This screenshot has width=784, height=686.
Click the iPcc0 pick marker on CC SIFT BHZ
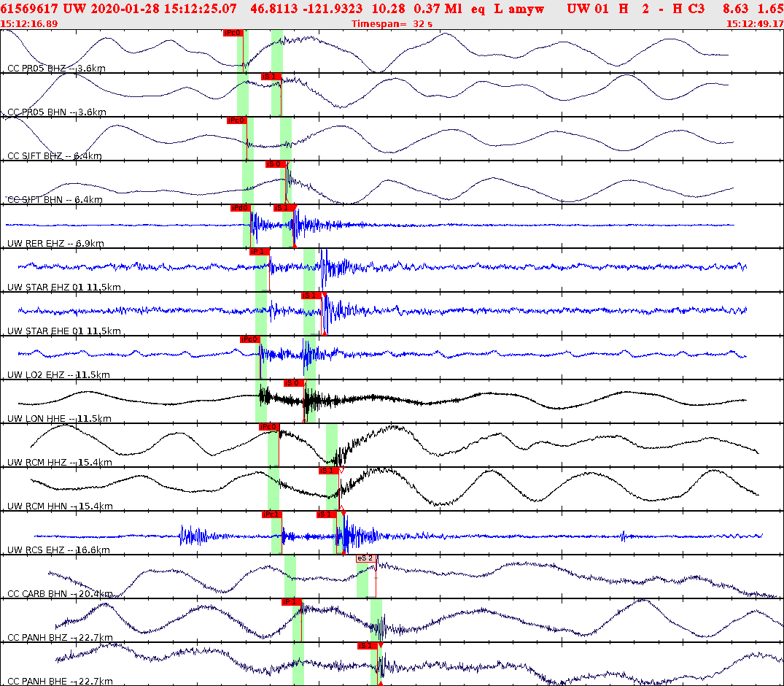click(x=236, y=120)
